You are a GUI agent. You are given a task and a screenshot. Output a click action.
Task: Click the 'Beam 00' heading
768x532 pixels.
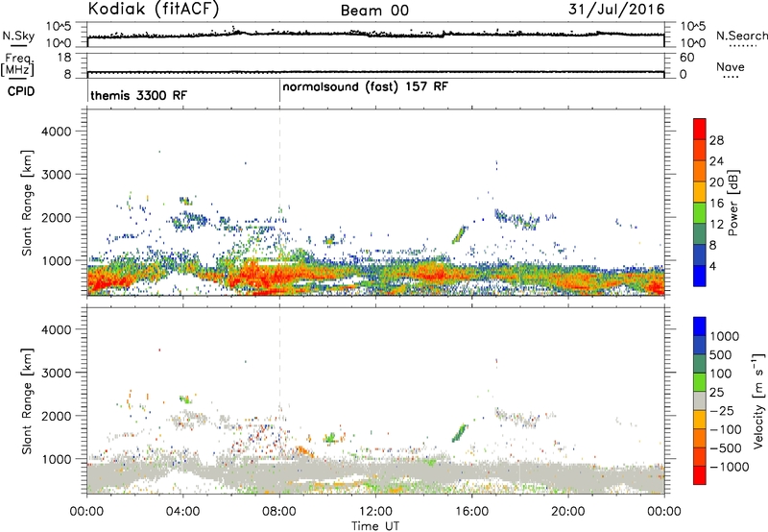[x=374, y=11]
